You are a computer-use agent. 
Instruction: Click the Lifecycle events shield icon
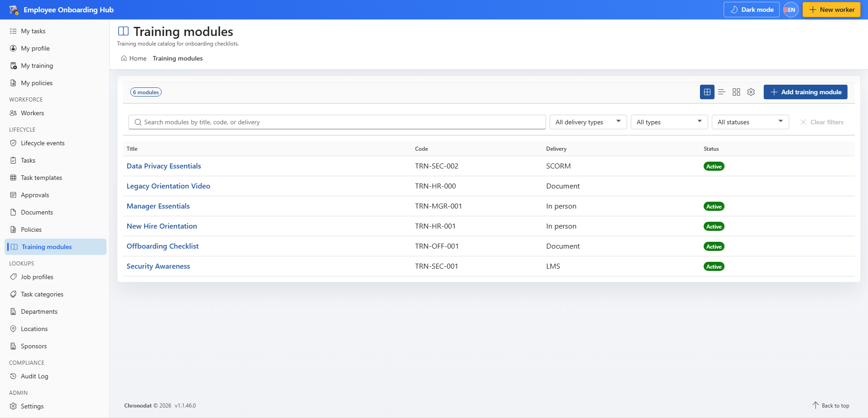click(13, 143)
